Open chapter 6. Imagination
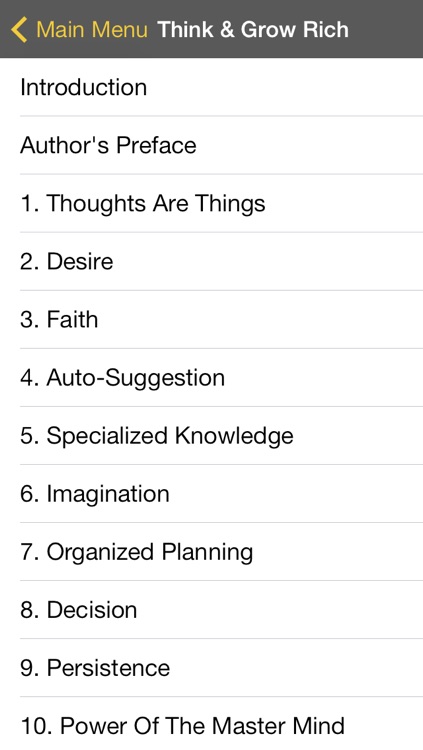 coord(212,494)
